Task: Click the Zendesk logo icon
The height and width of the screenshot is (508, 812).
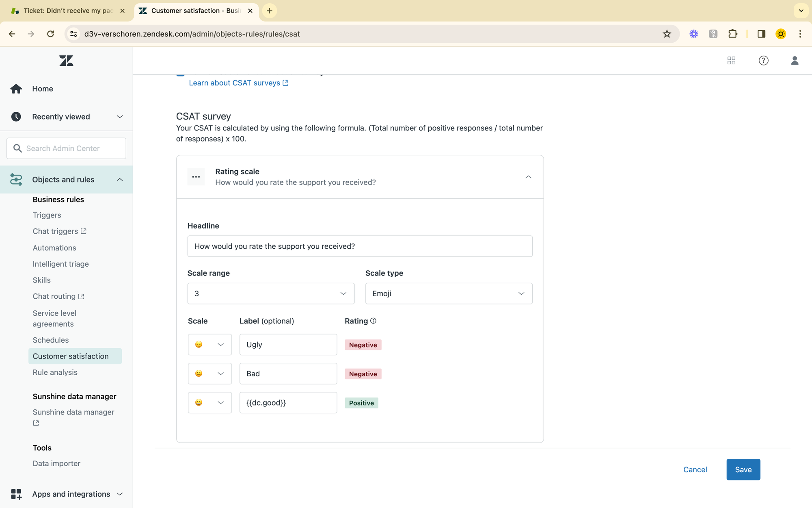Action: pos(66,61)
